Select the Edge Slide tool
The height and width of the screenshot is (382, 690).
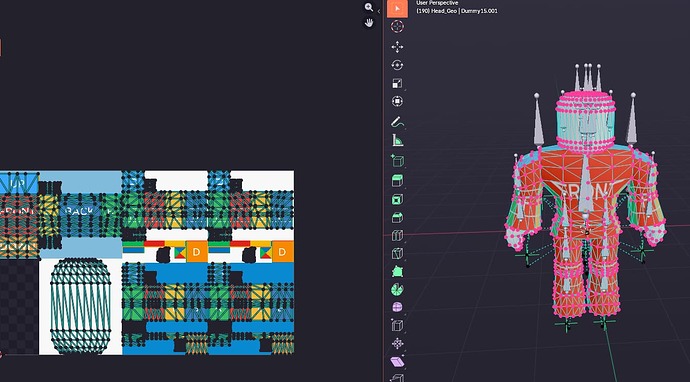[x=397, y=326]
